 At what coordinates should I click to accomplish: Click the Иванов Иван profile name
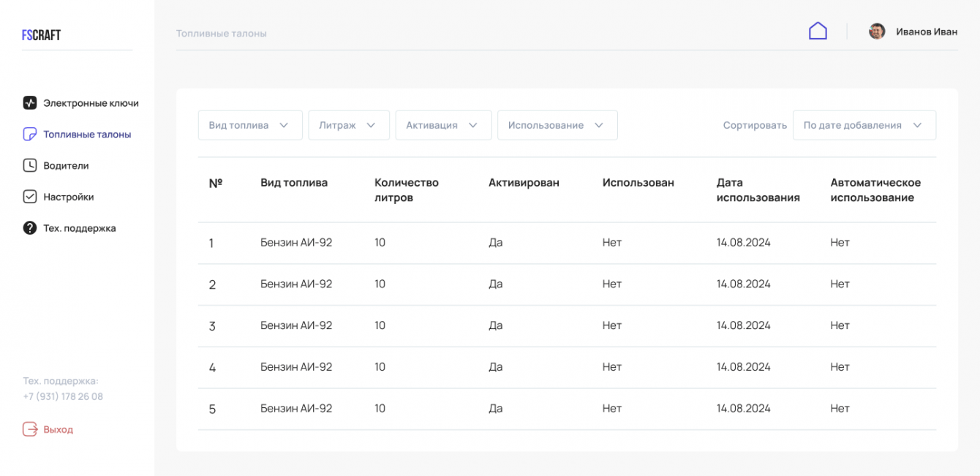click(x=927, y=31)
